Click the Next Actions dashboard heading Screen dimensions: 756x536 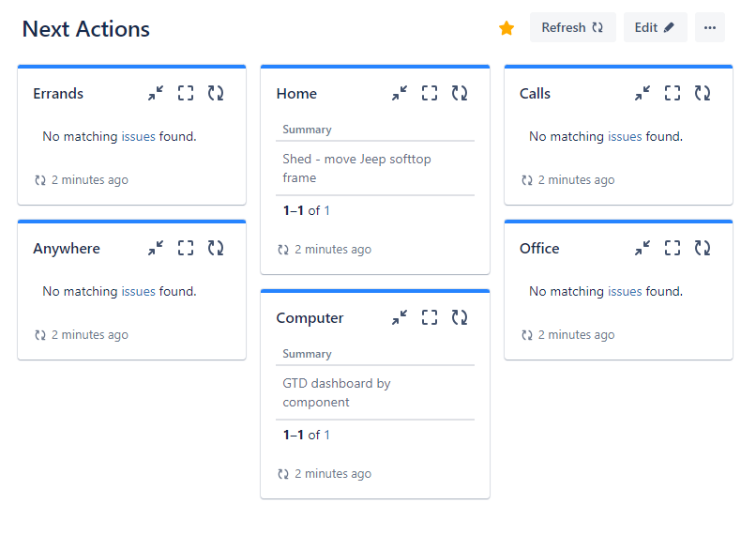pos(85,29)
